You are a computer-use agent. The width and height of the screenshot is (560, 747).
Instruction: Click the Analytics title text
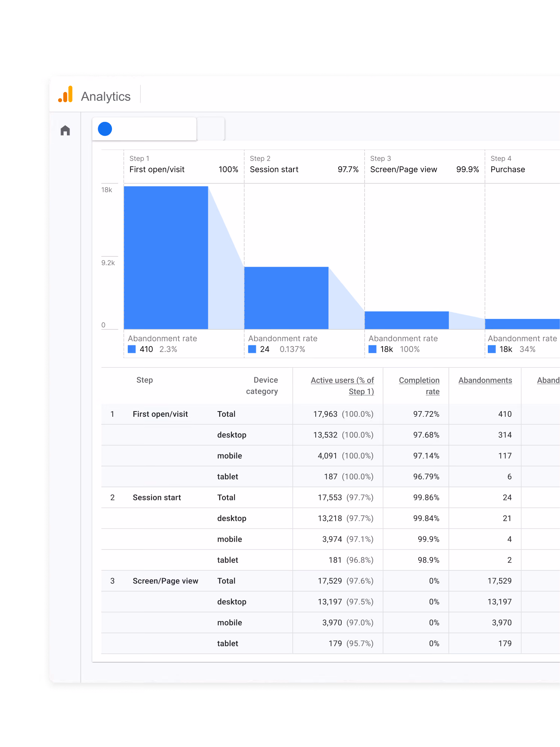[x=106, y=97]
